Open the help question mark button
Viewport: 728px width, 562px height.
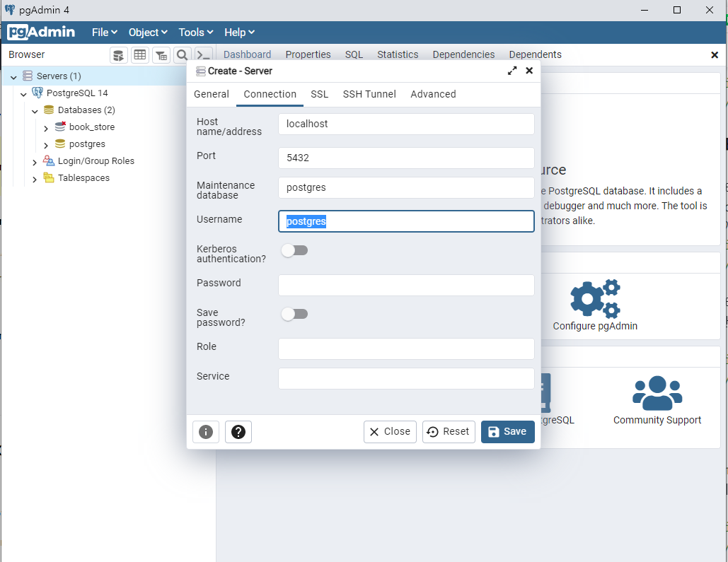[238, 432]
